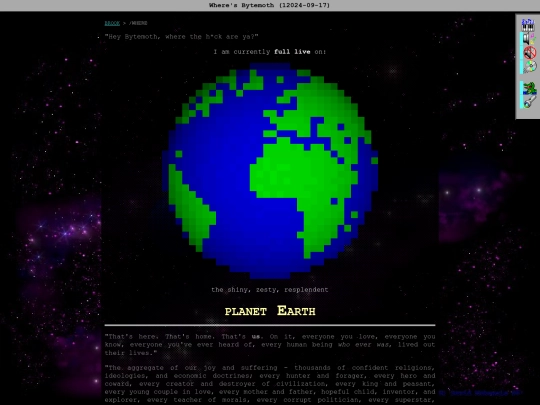Click the "Hey Bytemoth, where the h*ck are ya?" line
540x405 pixels.
click(x=181, y=37)
